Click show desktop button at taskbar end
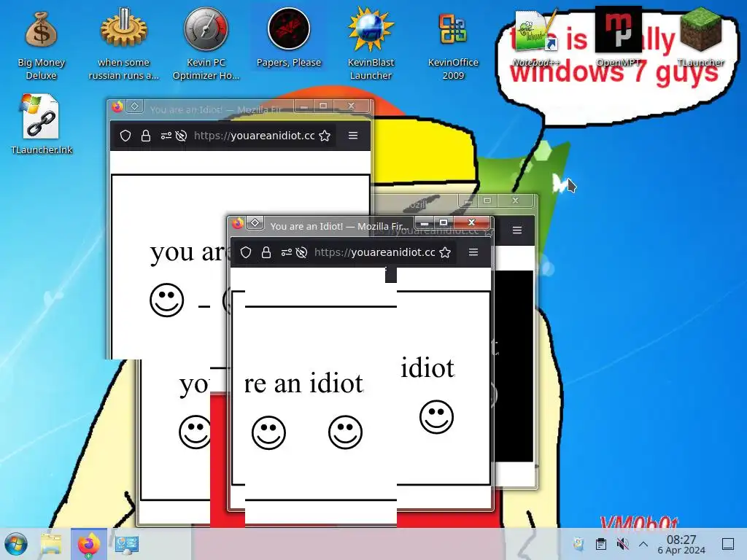 pyautogui.click(x=728, y=544)
